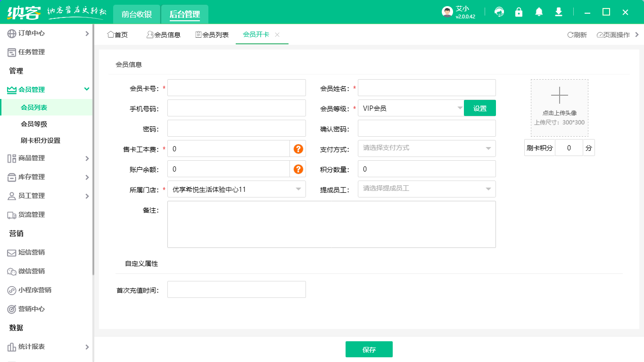This screenshot has width=644, height=362.
Task: Select 刷卡积分设置 in the sidebar
Action: pyautogui.click(x=41, y=140)
